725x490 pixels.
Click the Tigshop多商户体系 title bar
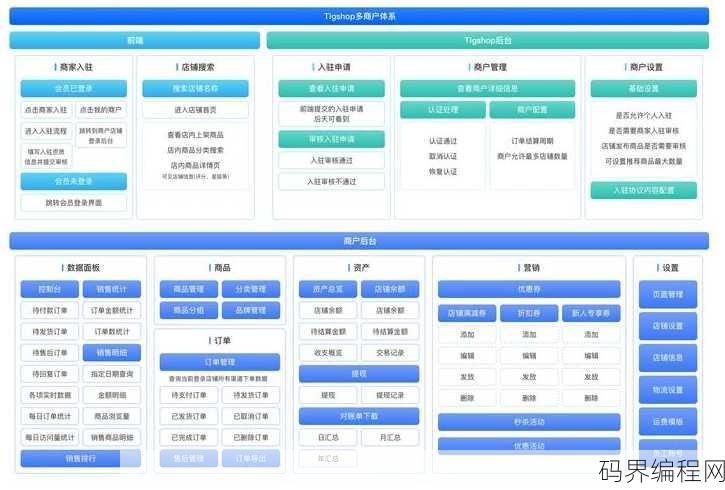359,16
